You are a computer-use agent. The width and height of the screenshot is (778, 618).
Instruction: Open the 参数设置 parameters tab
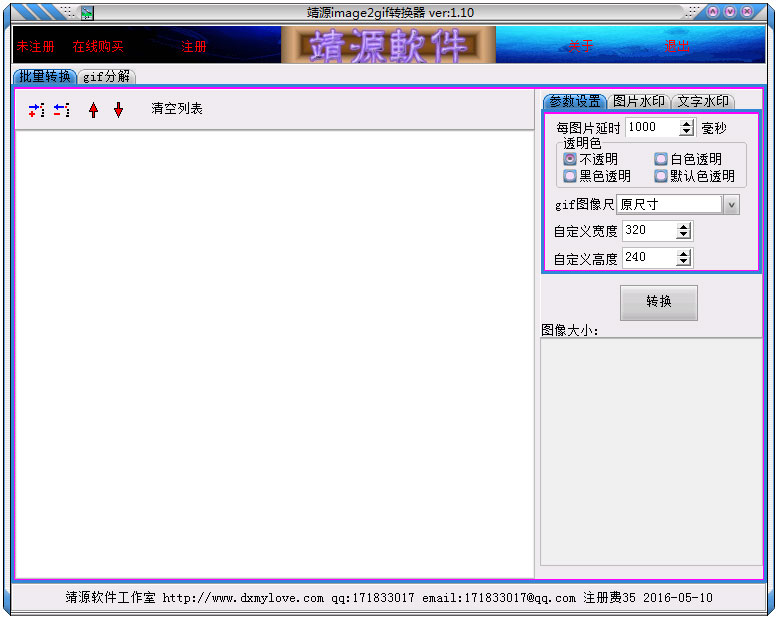pos(575,101)
